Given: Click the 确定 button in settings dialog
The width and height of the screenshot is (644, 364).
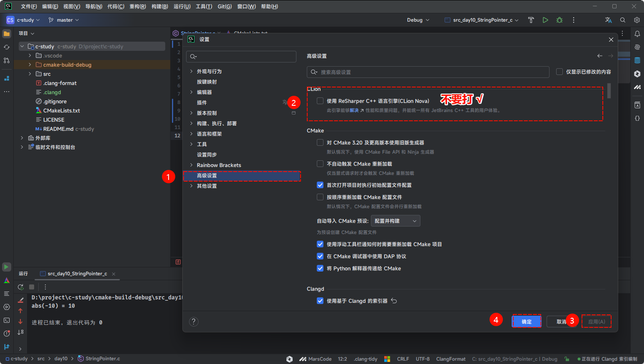Looking at the screenshot, I should 526,321.
